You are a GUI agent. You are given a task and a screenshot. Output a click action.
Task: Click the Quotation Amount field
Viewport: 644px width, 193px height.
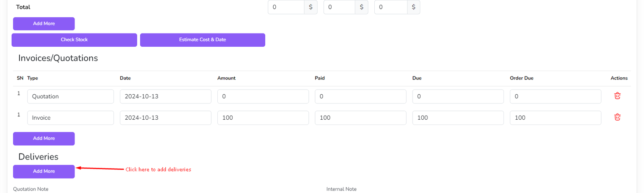[263, 97]
